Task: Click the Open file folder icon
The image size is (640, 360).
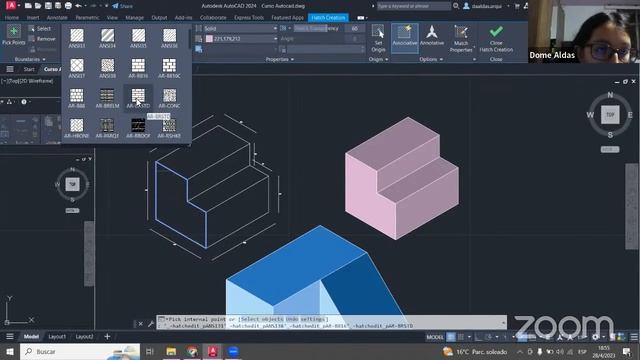Action: pos(38,6)
